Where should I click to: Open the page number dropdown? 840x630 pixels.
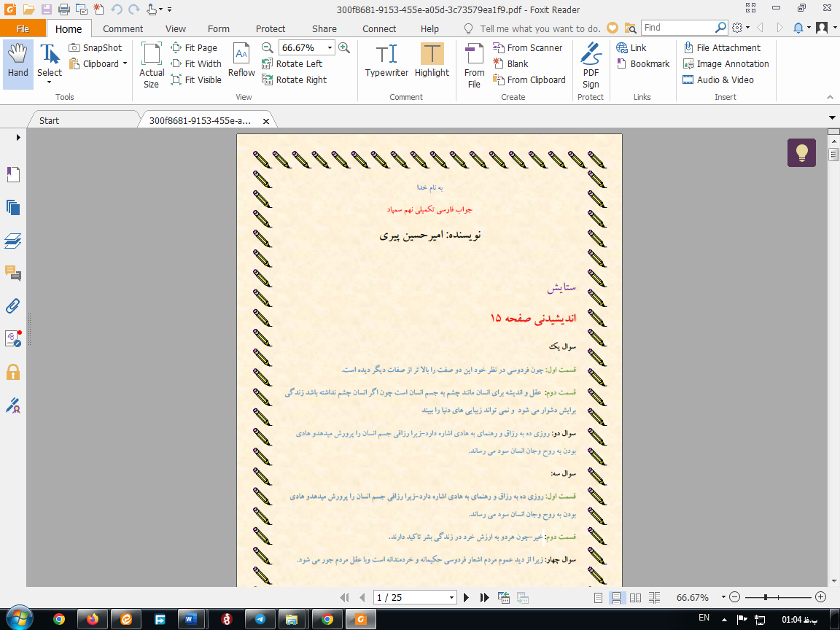[x=451, y=597]
